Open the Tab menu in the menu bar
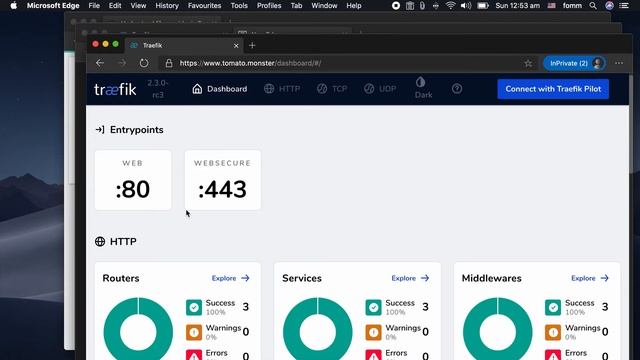Image resolution: width=640 pixels, height=360 pixels. (296, 6)
